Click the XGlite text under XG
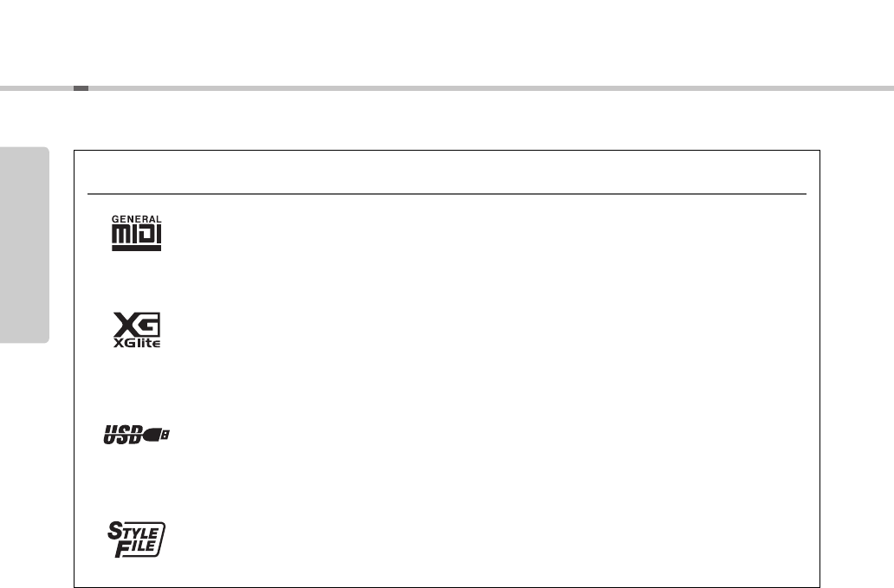894x588 pixels. (x=137, y=343)
